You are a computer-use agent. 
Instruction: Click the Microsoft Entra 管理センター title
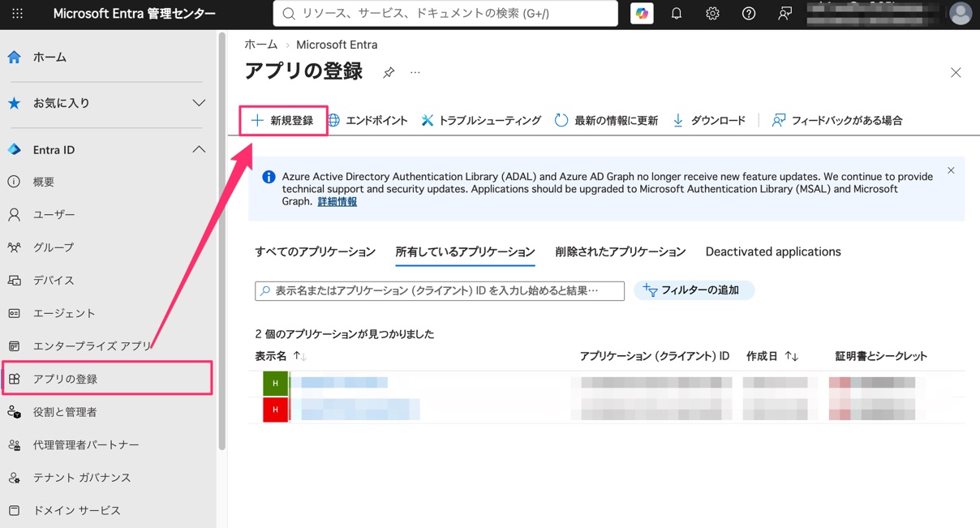pyautogui.click(x=135, y=14)
